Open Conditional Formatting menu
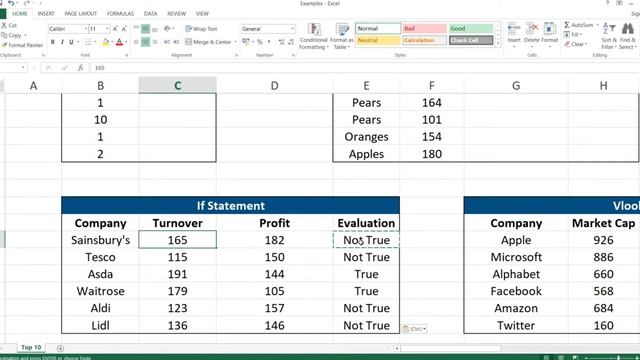640x360 pixels. [313, 36]
